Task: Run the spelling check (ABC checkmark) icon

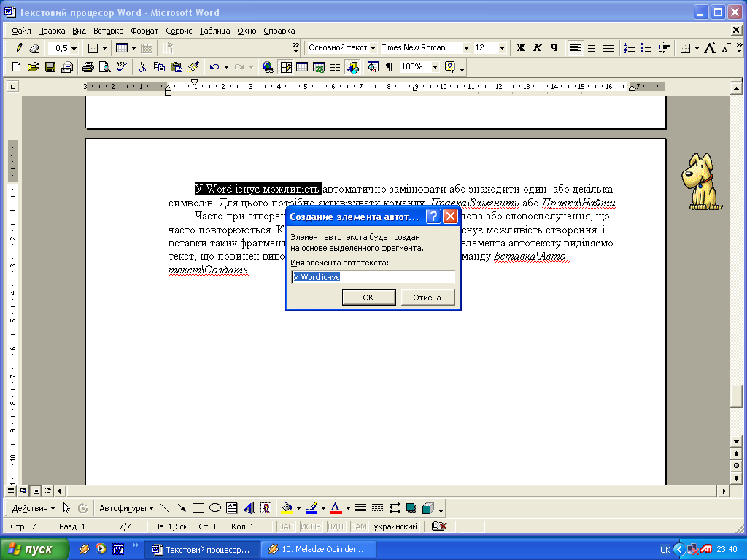Action: point(122,67)
